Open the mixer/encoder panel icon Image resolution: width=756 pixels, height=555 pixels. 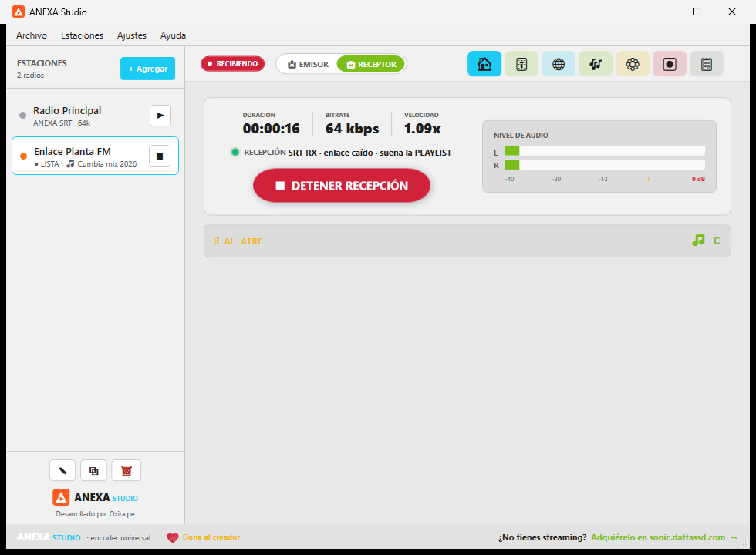coord(521,63)
